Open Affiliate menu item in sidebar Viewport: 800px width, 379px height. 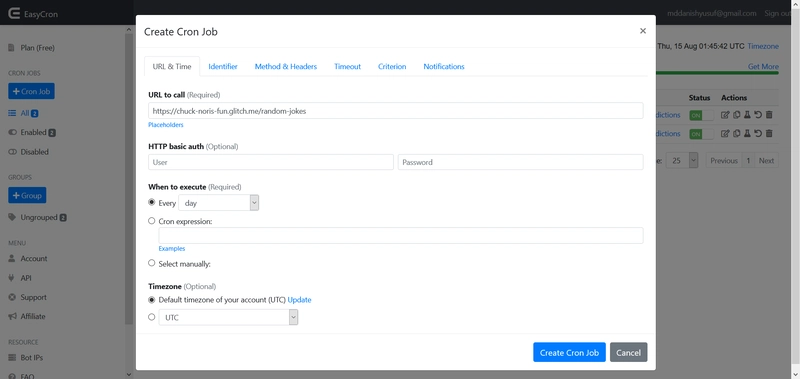pyautogui.click(x=27, y=316)
